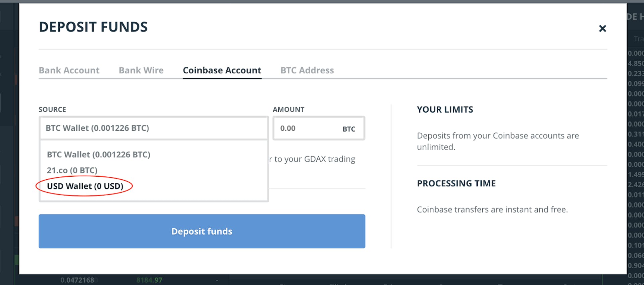
Task: Open the BTC Address tab
Action: 307,70
